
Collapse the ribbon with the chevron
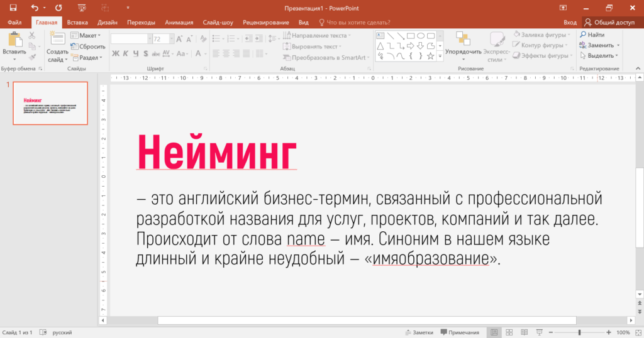tap(638, 68)
